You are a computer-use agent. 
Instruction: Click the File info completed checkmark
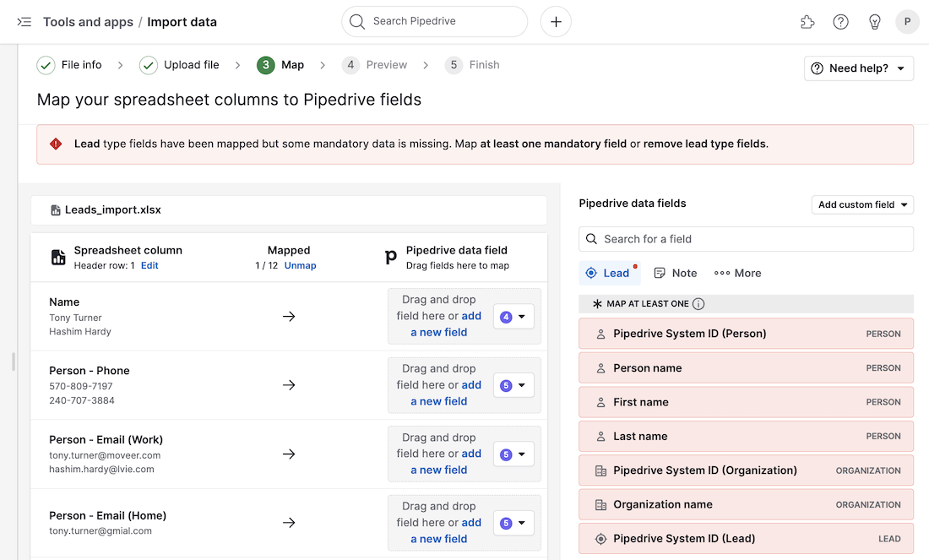click(46, 65)
